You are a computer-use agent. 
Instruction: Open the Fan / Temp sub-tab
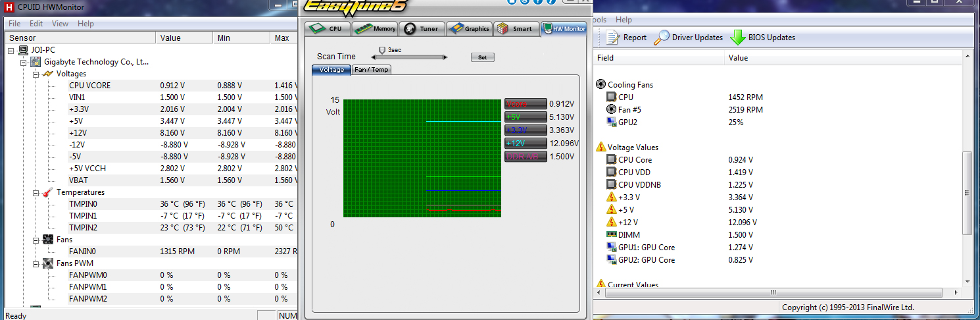372,69
